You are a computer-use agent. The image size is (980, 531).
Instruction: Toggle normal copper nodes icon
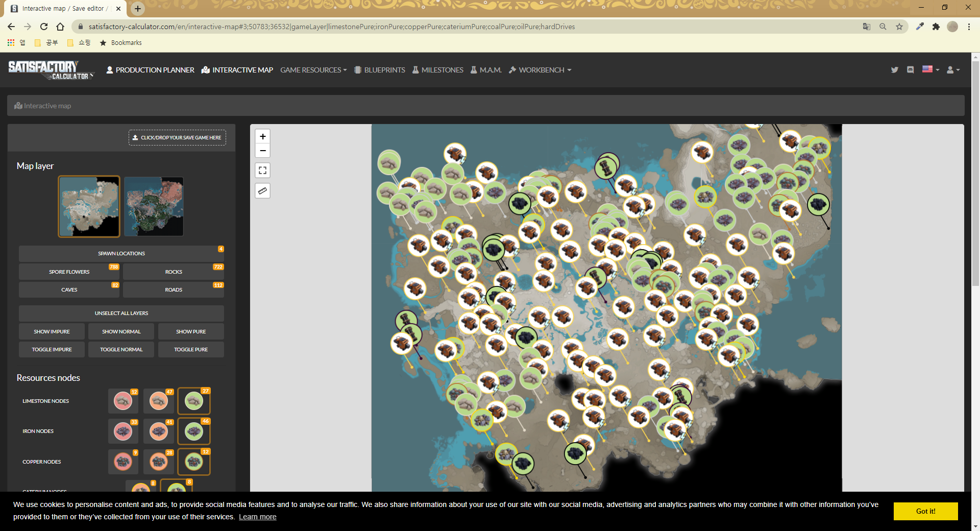point(158,462)
